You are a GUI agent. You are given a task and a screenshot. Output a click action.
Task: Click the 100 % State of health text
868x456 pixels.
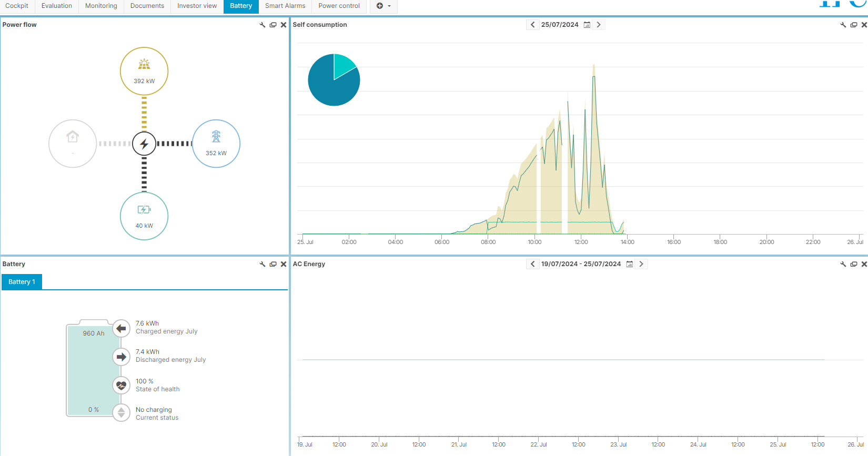[145, 381]
